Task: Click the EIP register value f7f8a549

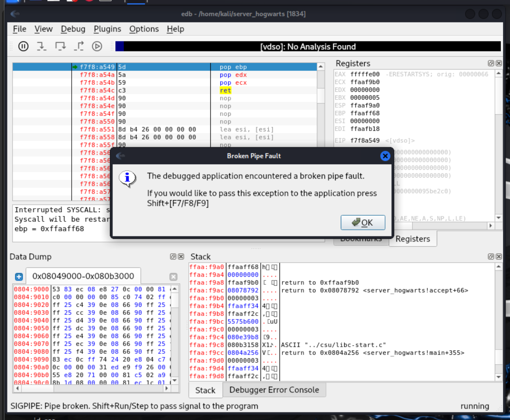Action: click(x=365, y=140)
